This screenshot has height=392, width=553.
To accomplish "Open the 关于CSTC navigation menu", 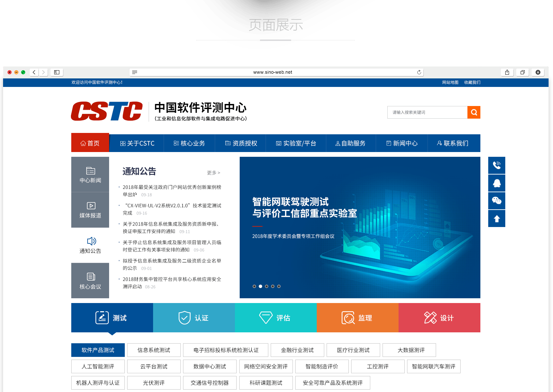I will click(137, 144).
